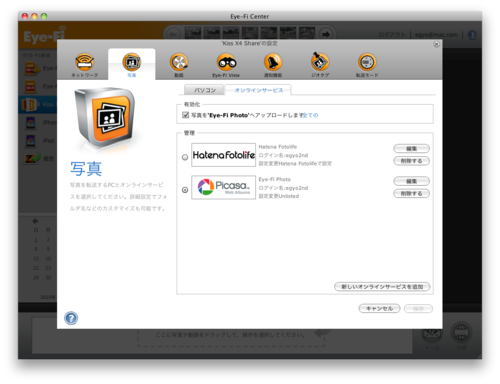The width and height of the screenshot is (500, 384).
Task: Switch to the オンラインサービス tab
Action: pyautogui.click(x=259, y=90)
